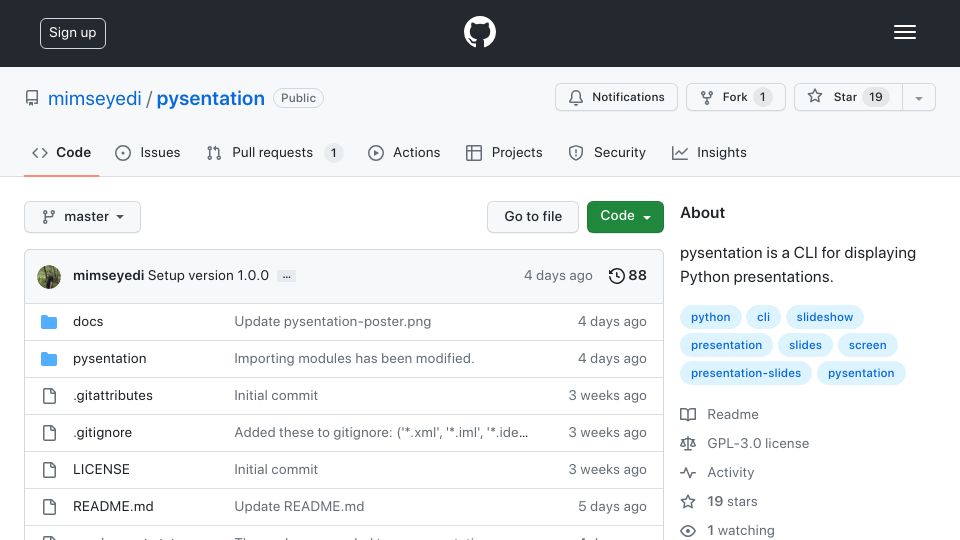
Task: Click the README.md file icon
Action: pyautogui.click(x=50, y=507)
